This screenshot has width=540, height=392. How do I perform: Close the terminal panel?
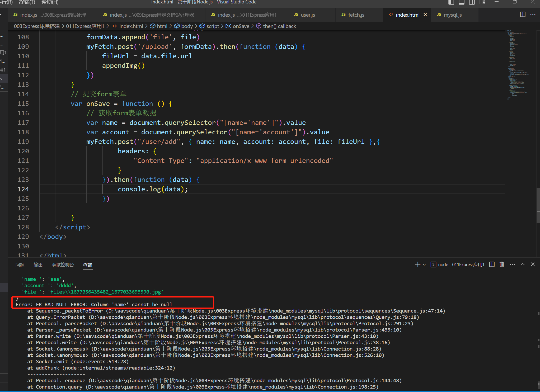[x=533, y=265]
